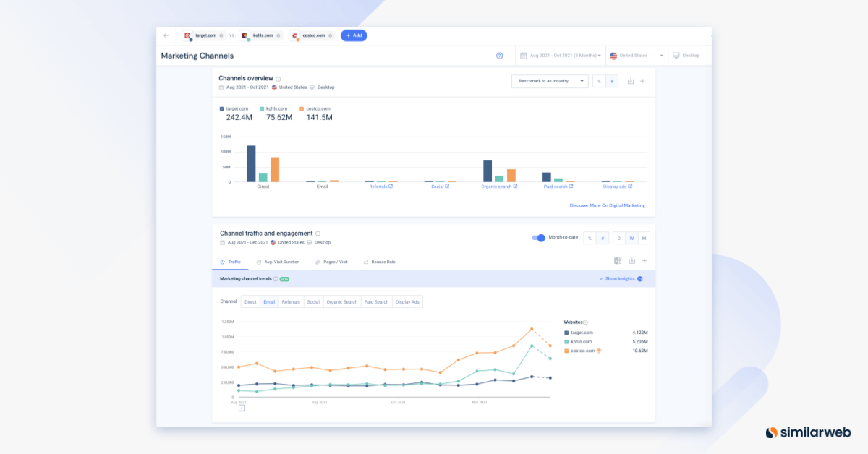This screenshot has width=868, height=454.
Task: Add Channels overview to dashboard with plus icon
Action: click(x=642, y=81)
